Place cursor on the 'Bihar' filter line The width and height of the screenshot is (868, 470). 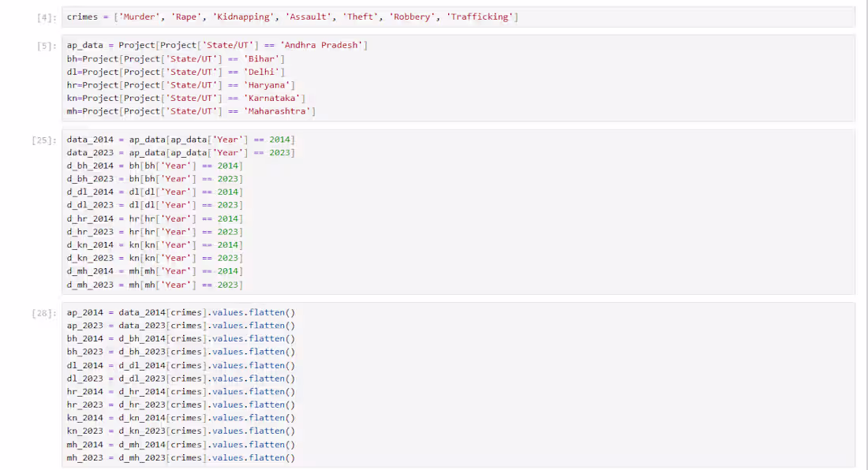(x=176, y=58)
